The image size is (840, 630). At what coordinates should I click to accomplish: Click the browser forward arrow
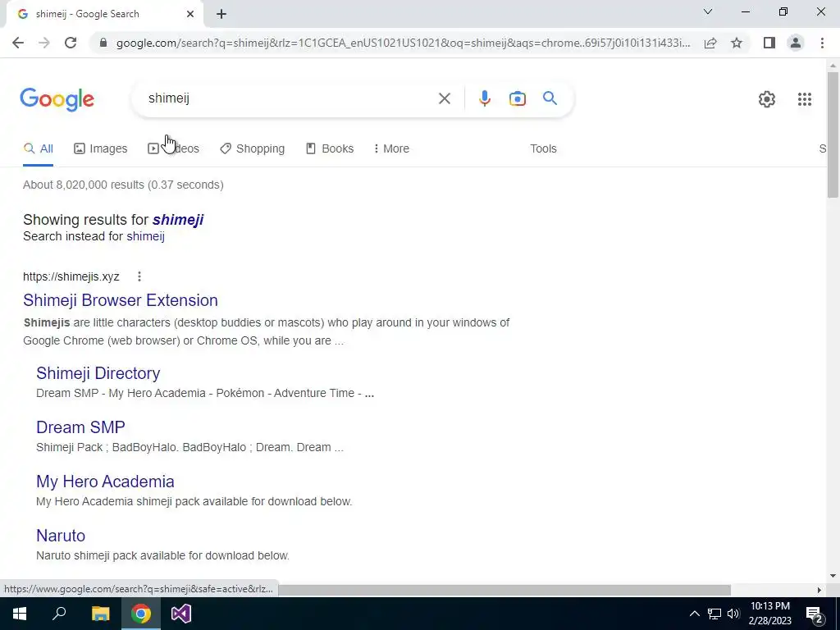click(44, 43)
